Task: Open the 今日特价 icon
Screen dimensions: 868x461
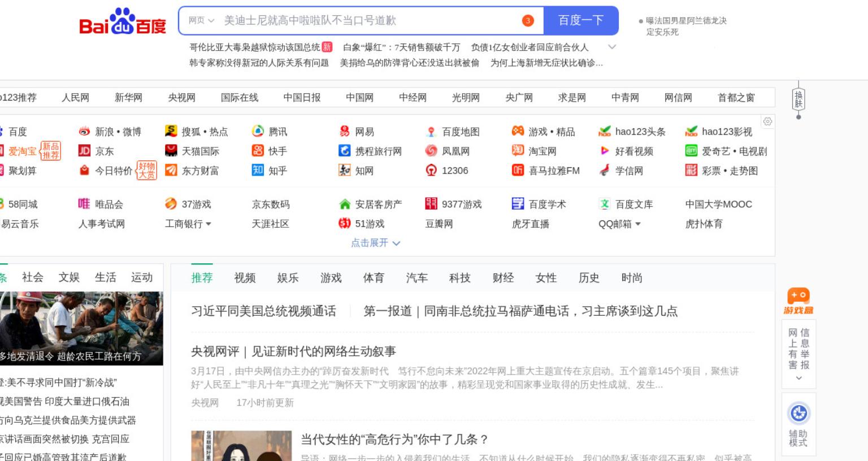Action: point(84,170)
